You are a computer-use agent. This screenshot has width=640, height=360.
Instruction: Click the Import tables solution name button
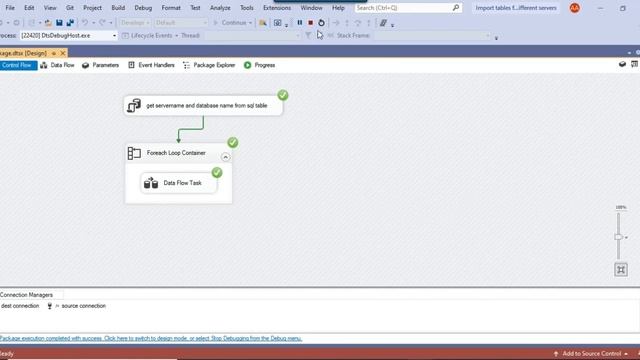point(516,8)
